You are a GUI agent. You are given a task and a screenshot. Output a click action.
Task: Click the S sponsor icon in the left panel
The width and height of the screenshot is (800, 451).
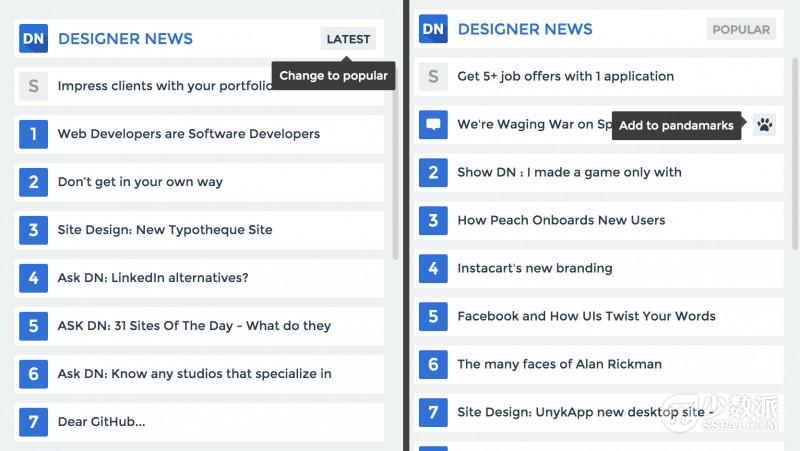pyautogui.click(x=33, y=86)
